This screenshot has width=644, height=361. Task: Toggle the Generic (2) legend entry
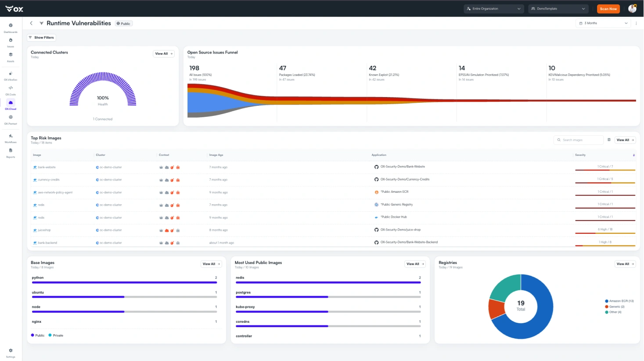[615, 307]
